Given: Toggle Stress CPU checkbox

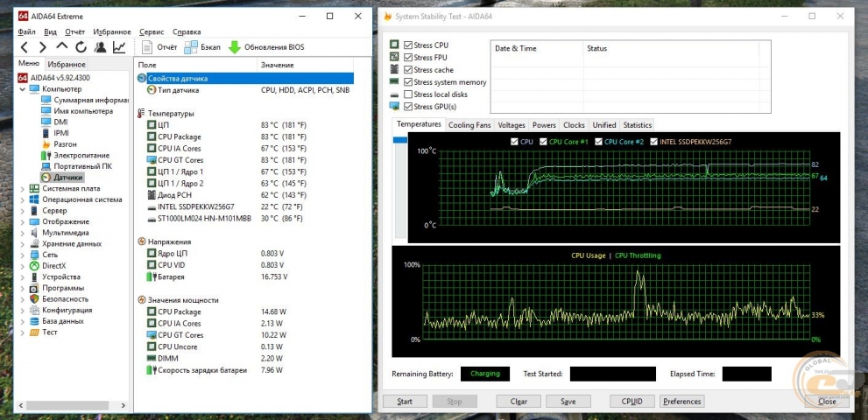Looking at the screenshot, I should click(x=408, y=45).
